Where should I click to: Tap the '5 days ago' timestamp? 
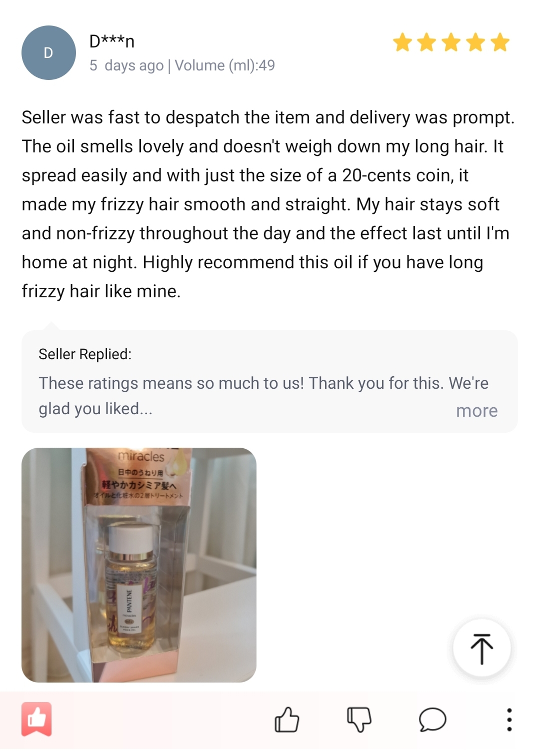[126, 65]
